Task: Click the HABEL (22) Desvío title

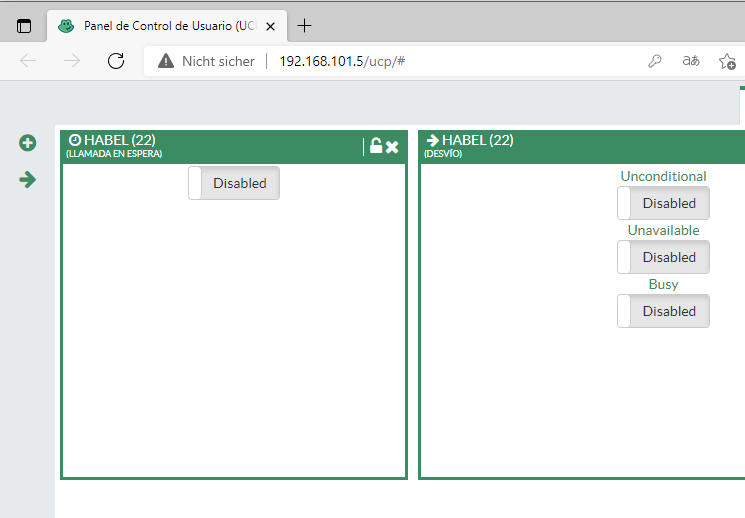Action: pos(478,140)
